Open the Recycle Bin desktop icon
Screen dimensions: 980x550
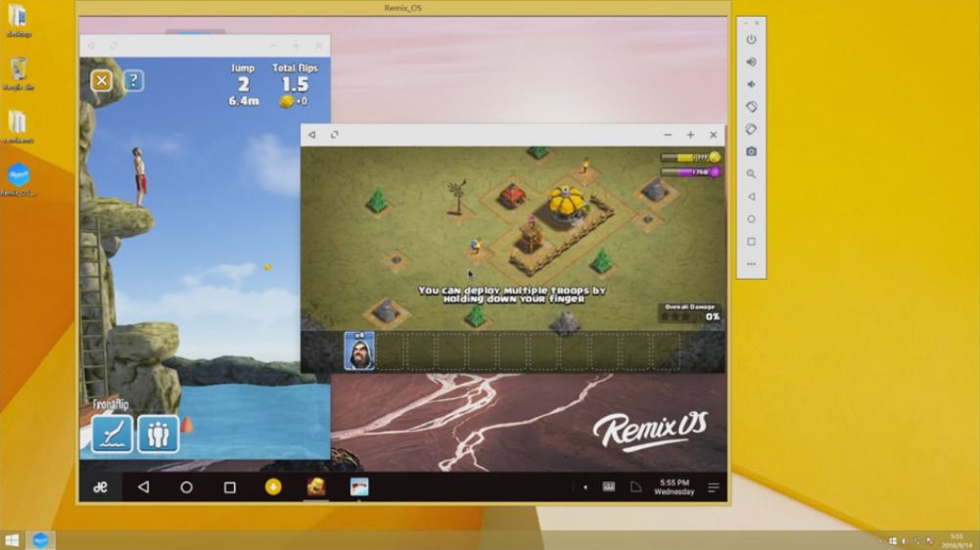pos(19,73)
